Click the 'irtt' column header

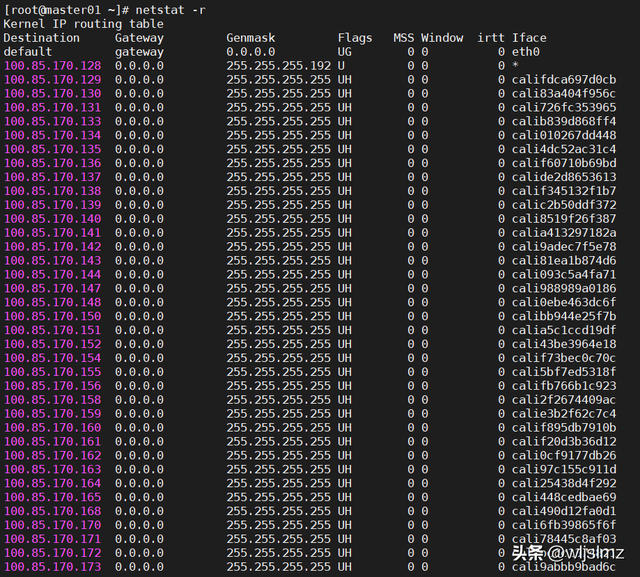pos(491,38)
